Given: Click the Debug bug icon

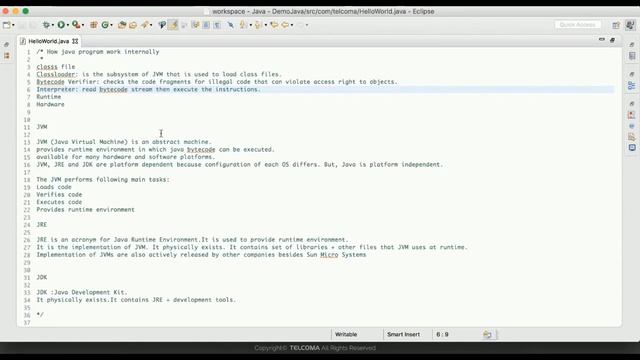Looking at the screenshot, I should click(46, 25).
